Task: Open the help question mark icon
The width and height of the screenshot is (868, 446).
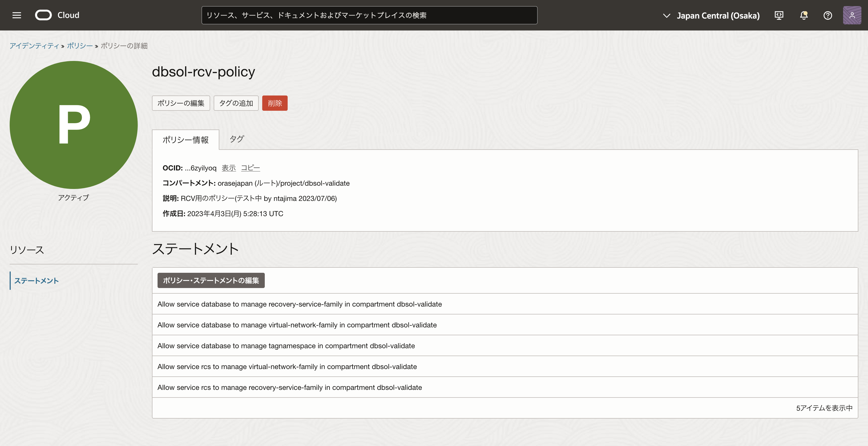Action: coord(828,15)
